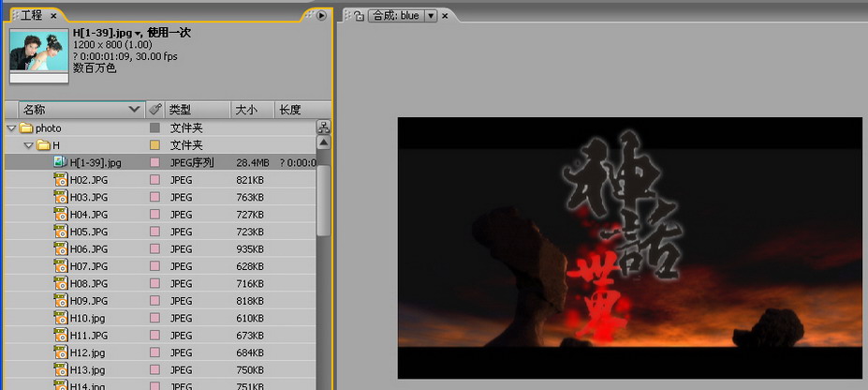Collapse the H folder
Viewport: 868px width, 390px height.
pyautogui.click(x=29, y=145)
